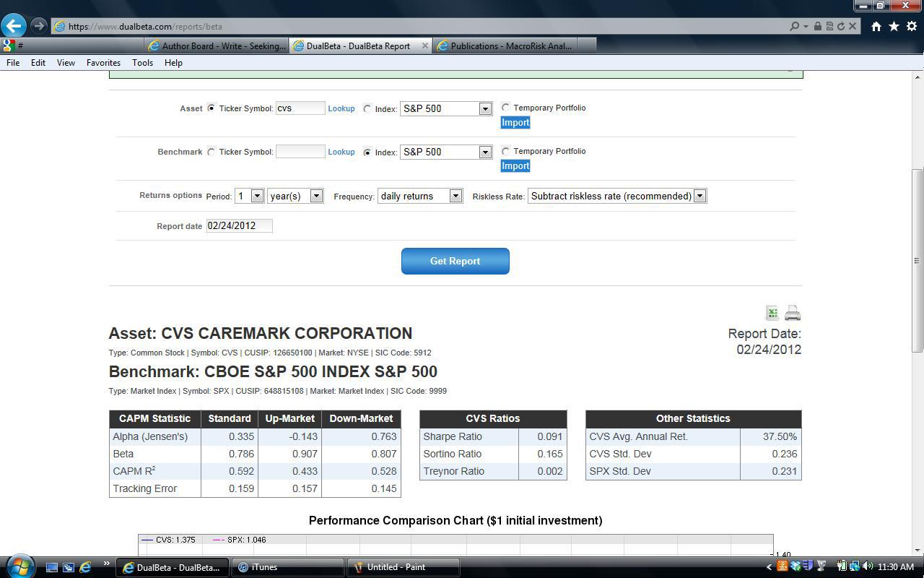Select Asset Ticker Symbol radio button
Viewport: 924px width, 578px height.
coord(211,108)
